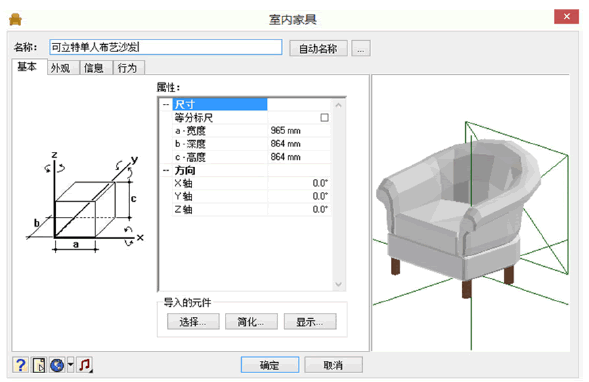Click the c - 高度 864 mm value
This screenshot has height=382, width=589.
click(285, 157)
